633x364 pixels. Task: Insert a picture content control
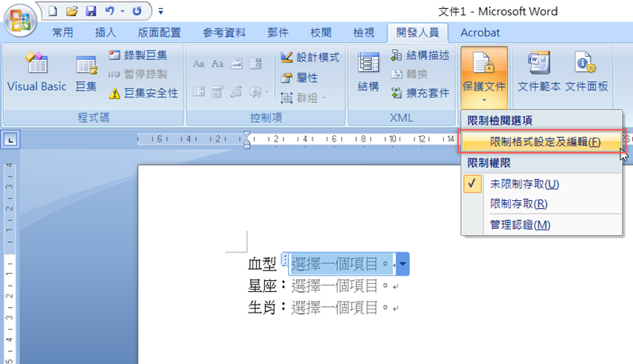[x=236, y=64]
